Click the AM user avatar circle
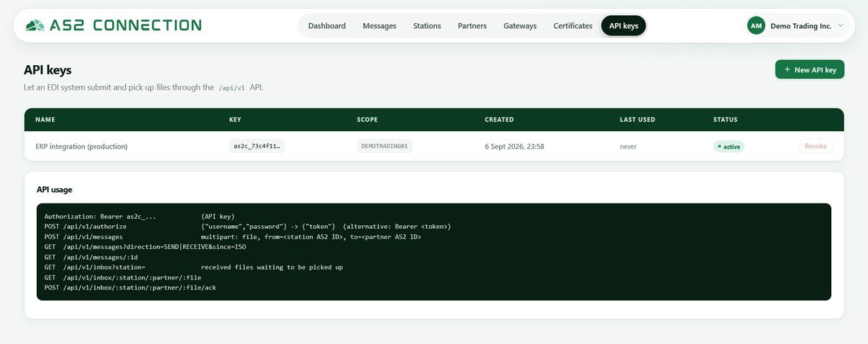868x344 pixels. pos(756,25)
